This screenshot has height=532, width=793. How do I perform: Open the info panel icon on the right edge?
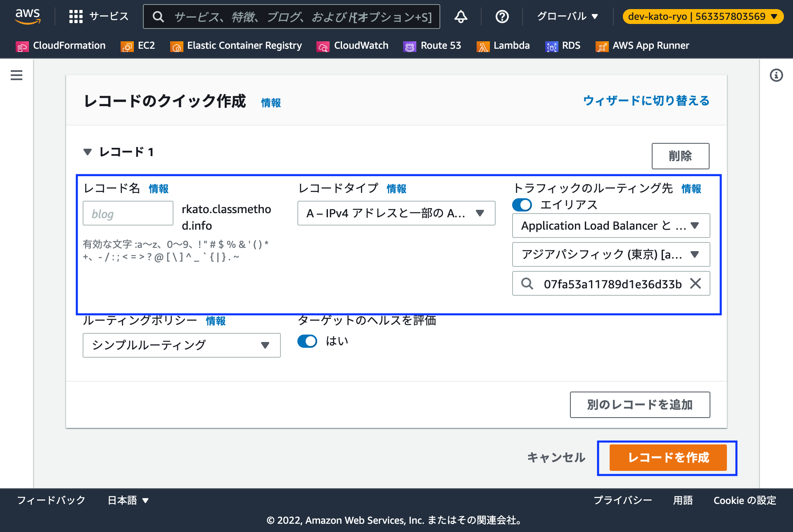tap(777, 75)
